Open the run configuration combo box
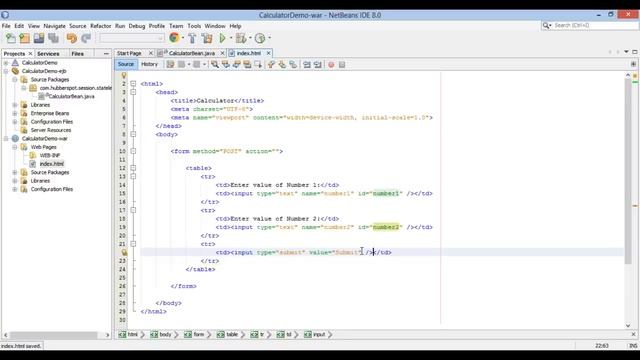 (x=131, y=38)
